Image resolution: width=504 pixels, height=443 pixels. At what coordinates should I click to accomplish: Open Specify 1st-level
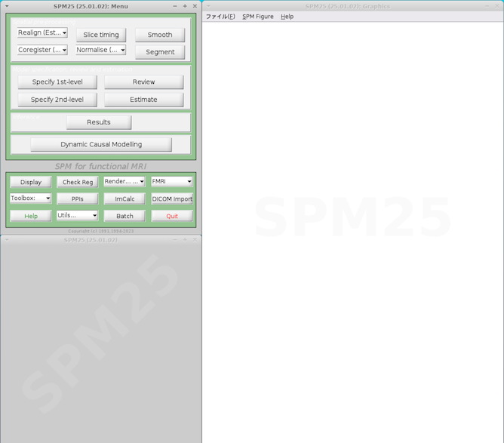pyautogui.click(x=57, y=82)
